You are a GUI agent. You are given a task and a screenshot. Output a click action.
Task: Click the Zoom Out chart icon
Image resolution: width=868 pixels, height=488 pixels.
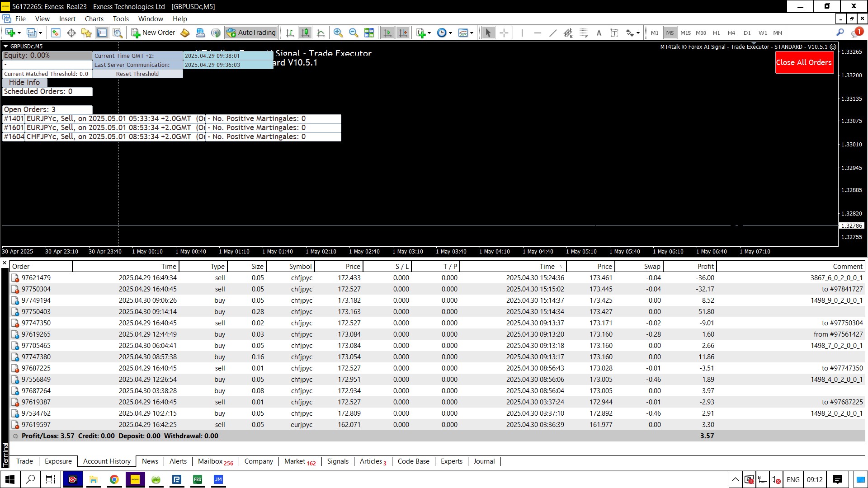(354, 33)
